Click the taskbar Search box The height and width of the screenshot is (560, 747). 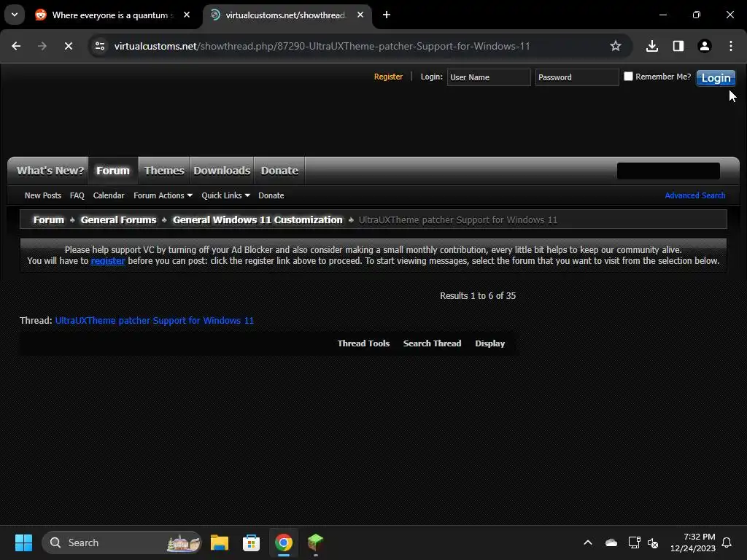[122, 542]
